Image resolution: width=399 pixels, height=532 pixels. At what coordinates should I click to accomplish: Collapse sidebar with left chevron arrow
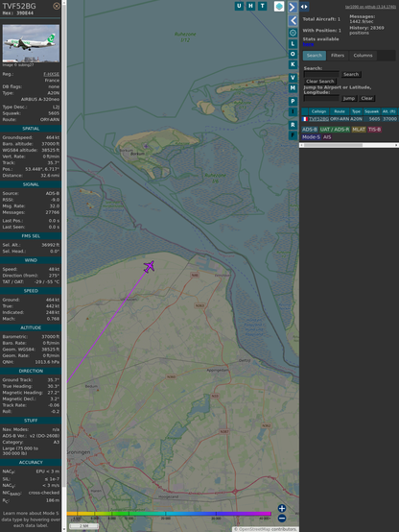click(x=293, y=21)
